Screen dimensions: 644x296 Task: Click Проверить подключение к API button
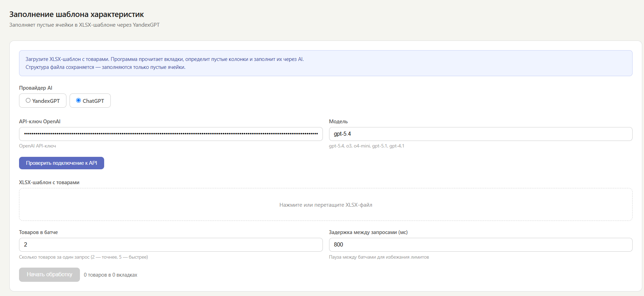pos(62,163)
